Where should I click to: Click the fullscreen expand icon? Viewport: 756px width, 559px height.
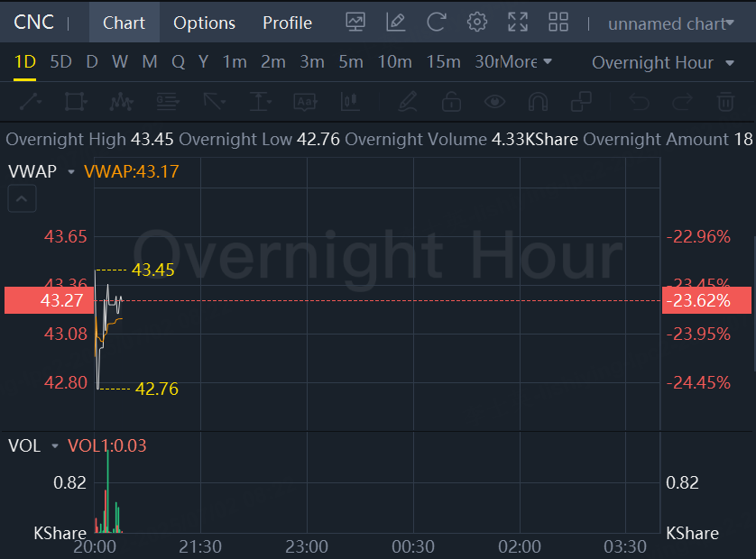(518, 23)
